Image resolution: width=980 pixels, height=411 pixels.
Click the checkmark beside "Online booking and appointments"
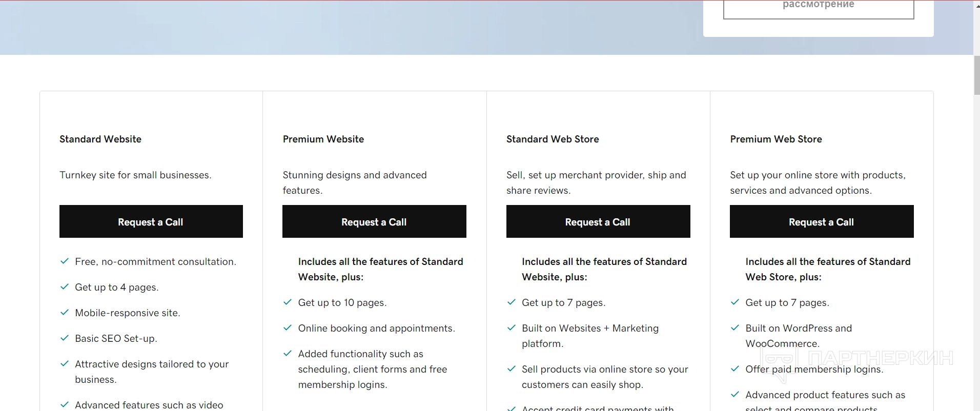pos(288,328)
